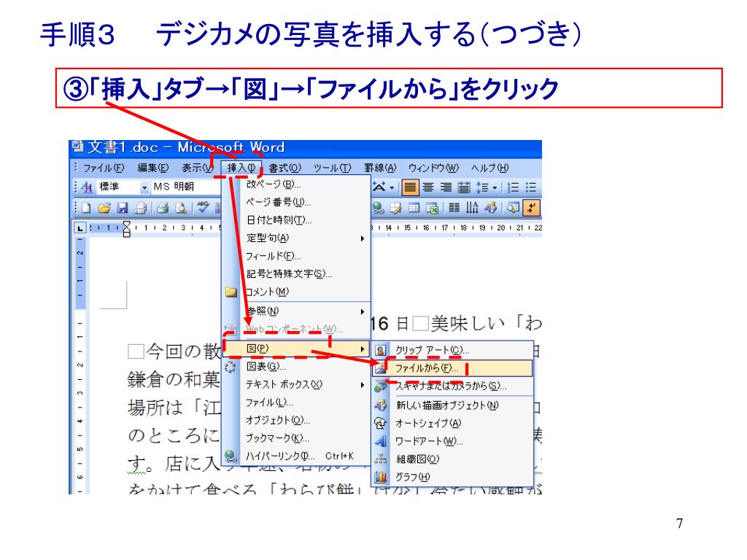Print the document via printer icon
The width and height of the screenshot is (747, 560).
pyautogui.click(x=163, y=208)
